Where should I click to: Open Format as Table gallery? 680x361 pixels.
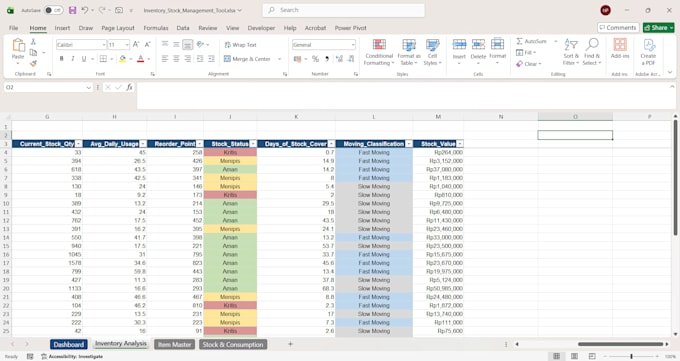409,52
